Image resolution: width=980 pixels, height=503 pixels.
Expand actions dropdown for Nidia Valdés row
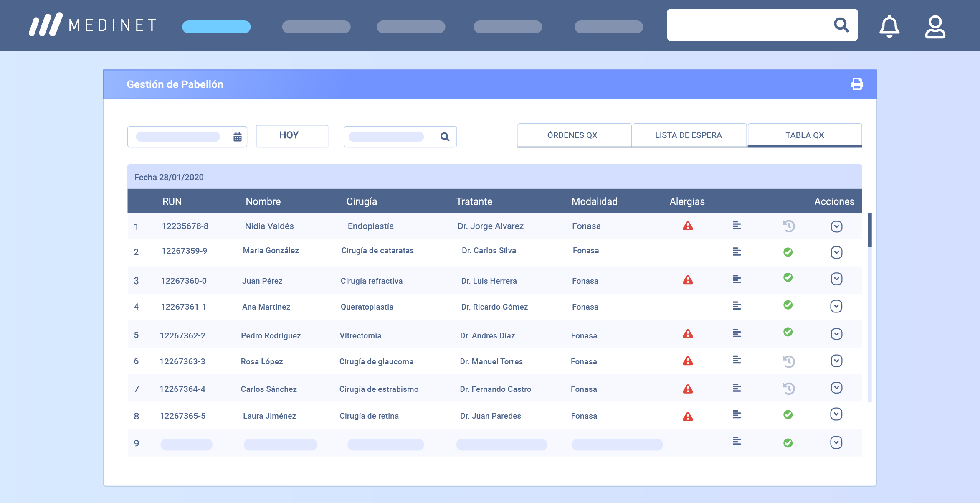tap(836, 226)
